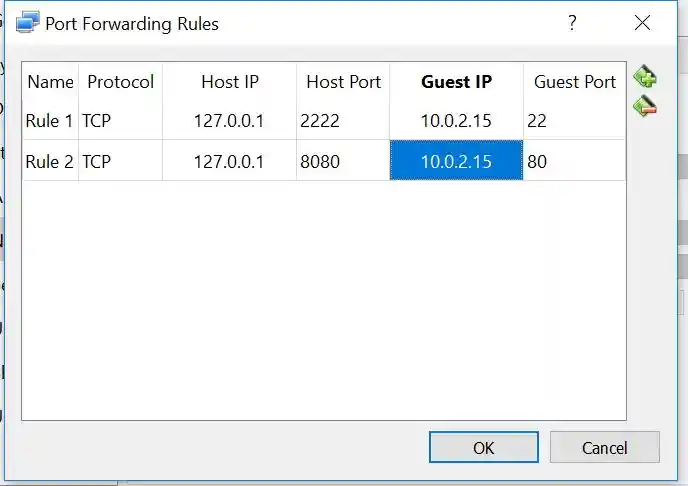688x486 pixels.
Task: Click the remove selected rule icon
Action: (645, 105)
